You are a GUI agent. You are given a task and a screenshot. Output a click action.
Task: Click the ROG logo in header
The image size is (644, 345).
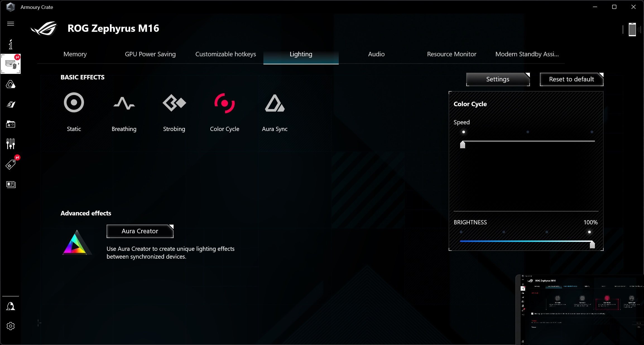[x=44, y=28]
